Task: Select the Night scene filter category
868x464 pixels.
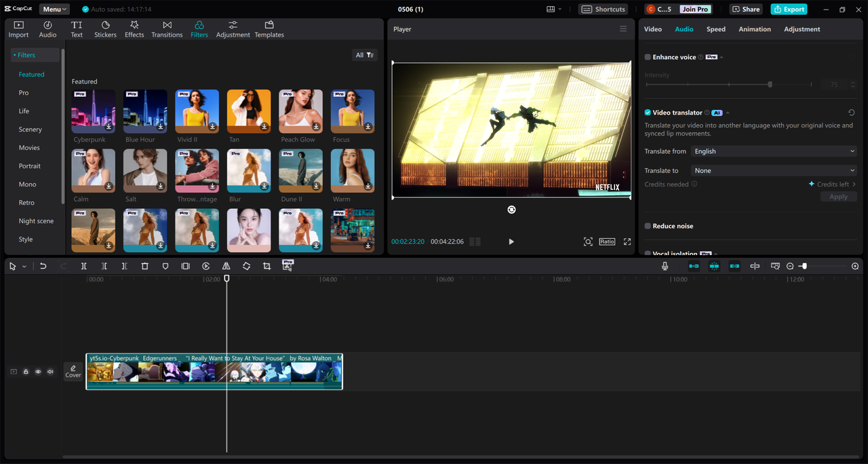Action: pos(36,221)
